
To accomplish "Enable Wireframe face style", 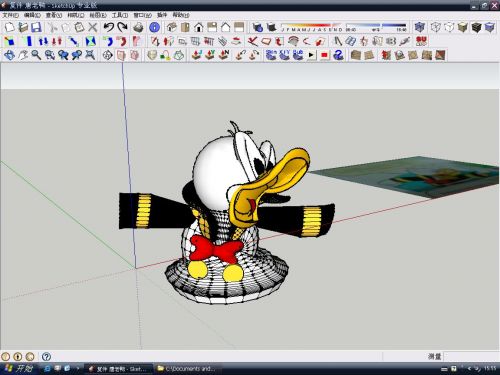I will pyautogui.click(x=436, y=27).
